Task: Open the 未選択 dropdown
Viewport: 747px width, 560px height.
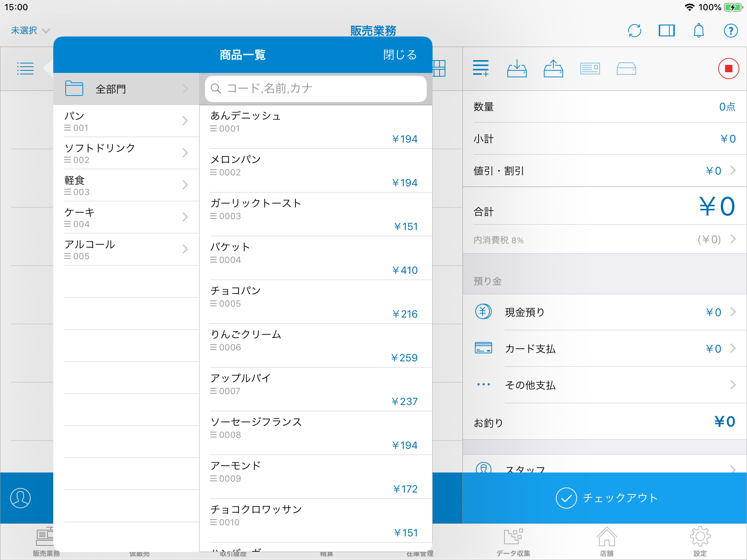Action: point(30,30)
